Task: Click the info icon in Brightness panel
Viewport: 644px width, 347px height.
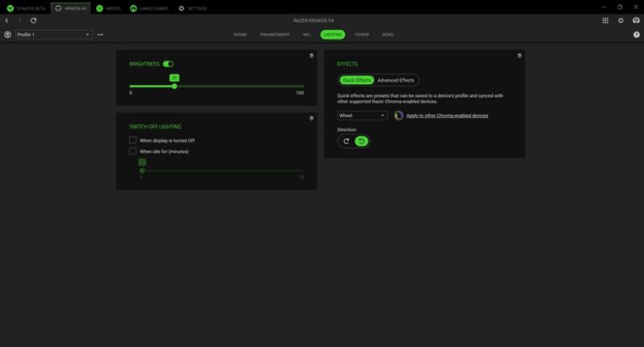Action: 311,56
